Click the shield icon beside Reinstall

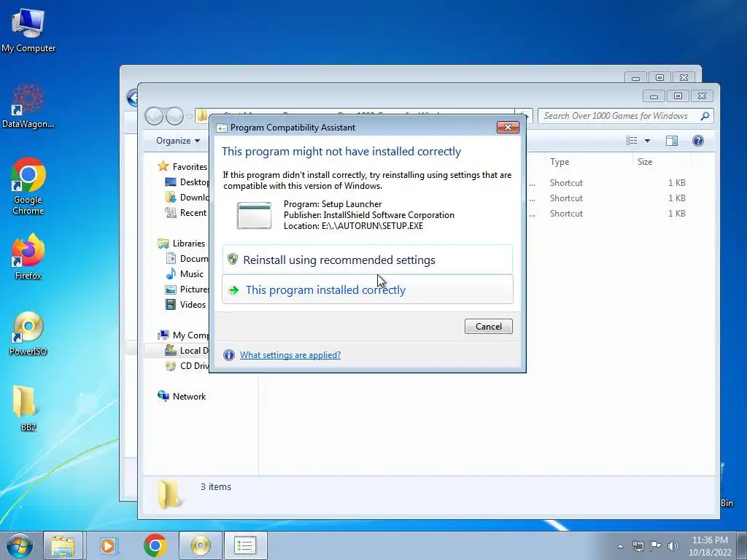(x=233, y=259)
